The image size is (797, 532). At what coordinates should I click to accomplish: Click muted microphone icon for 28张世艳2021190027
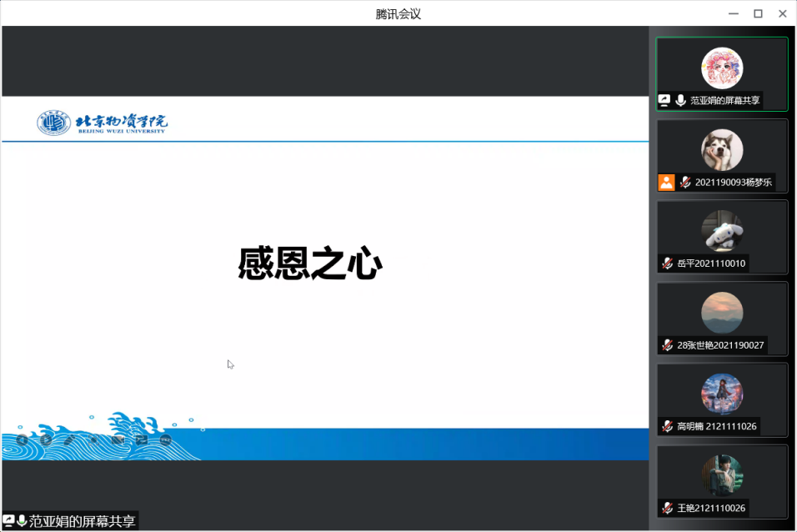[x=668, y=345]
